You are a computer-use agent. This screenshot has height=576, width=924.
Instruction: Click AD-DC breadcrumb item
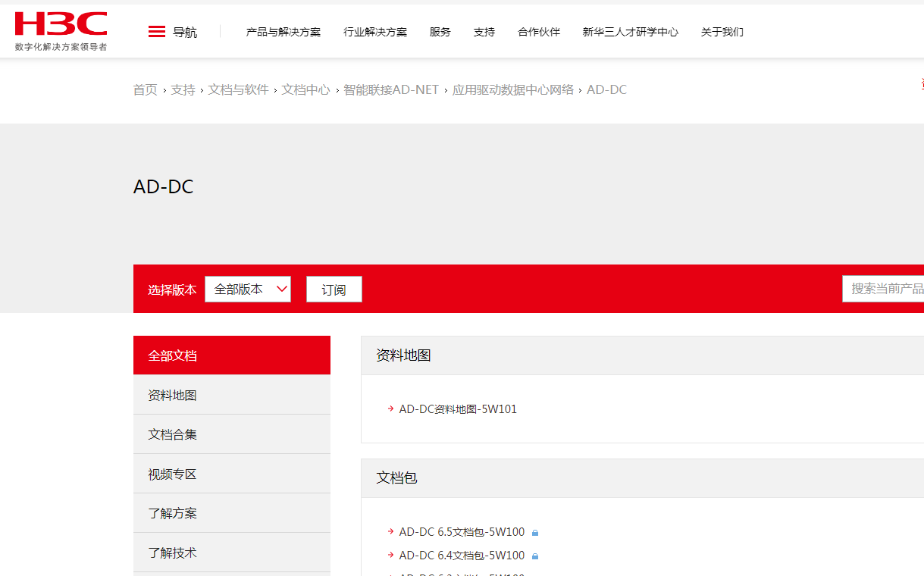click(x=607, y=89)
